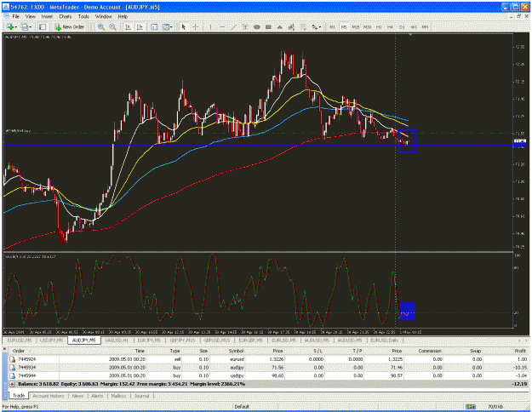Image resolution: width=532 pixels, height=412 pixels.
Task: Select order 7445934 audjpy buy row
Action: pos(269,367)
